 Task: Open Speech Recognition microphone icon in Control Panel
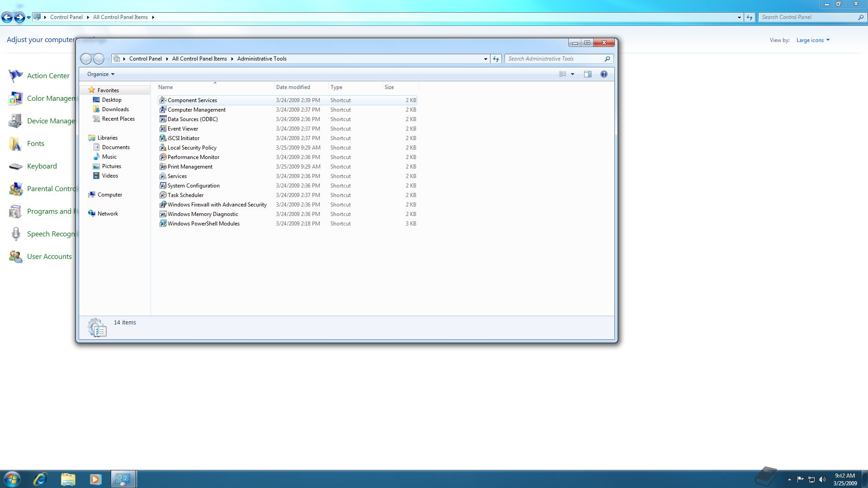[x=15, y=234]
